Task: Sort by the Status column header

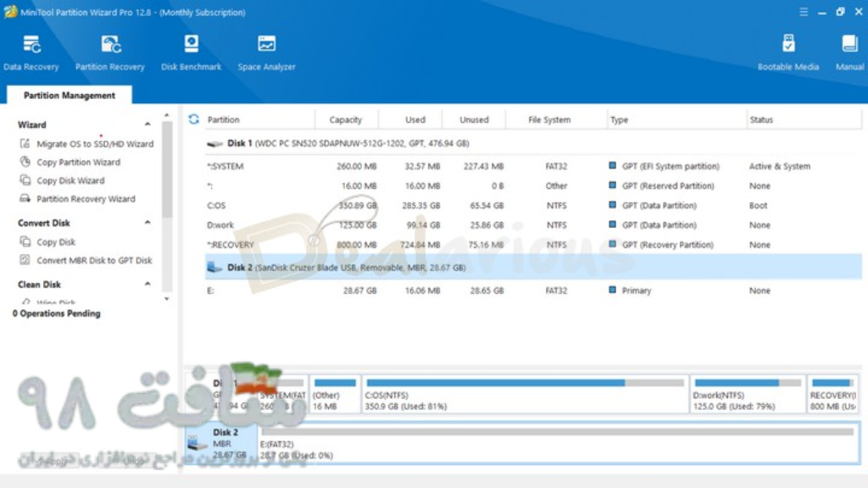Action: [x=761, y=119]
